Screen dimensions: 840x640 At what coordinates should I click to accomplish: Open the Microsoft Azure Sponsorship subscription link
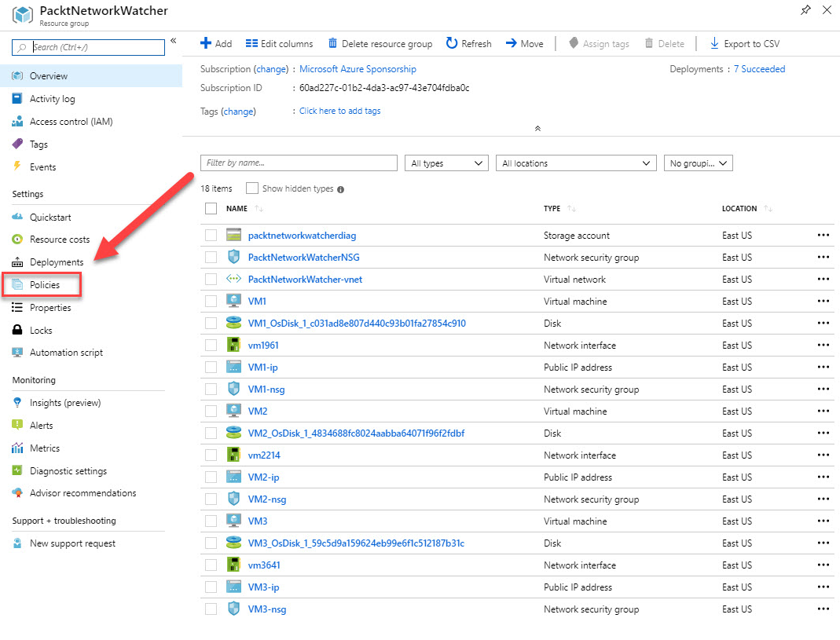tap(358, 69)
